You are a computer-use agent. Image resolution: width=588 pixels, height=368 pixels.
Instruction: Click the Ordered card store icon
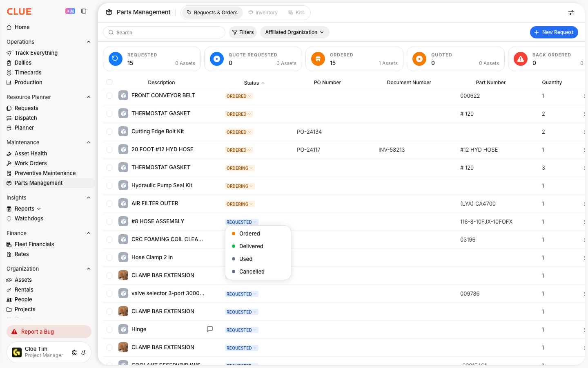(x=318, y=59)
